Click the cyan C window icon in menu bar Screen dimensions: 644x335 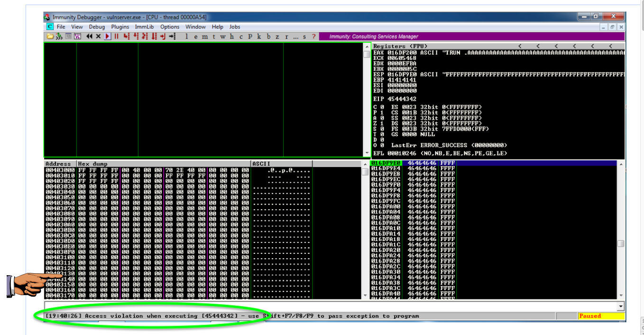click(x=50, y=27)
